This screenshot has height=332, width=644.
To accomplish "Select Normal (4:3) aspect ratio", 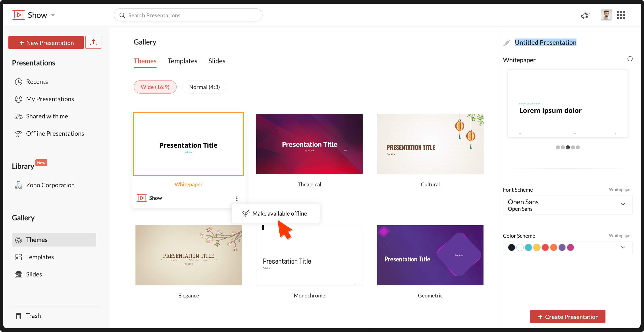I will pyautogui.click(x=204, y=87).
